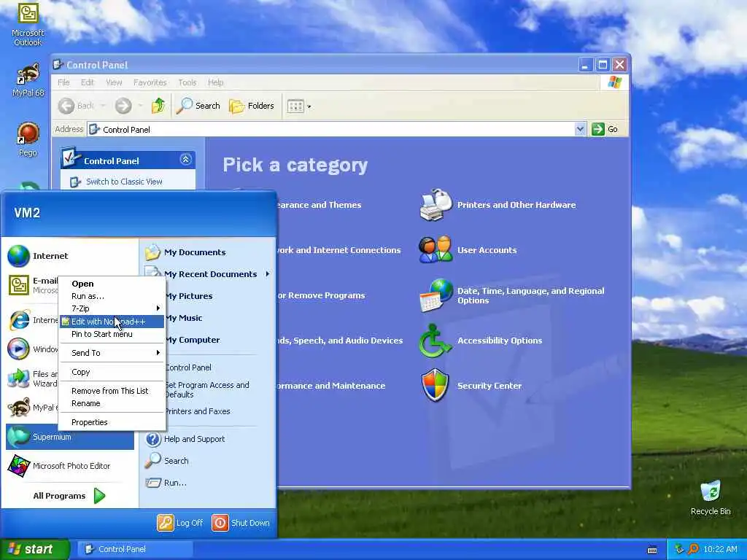Click the Log Off button
The height and width of the screenshot is (560, 747).
(x=180, y=523)
